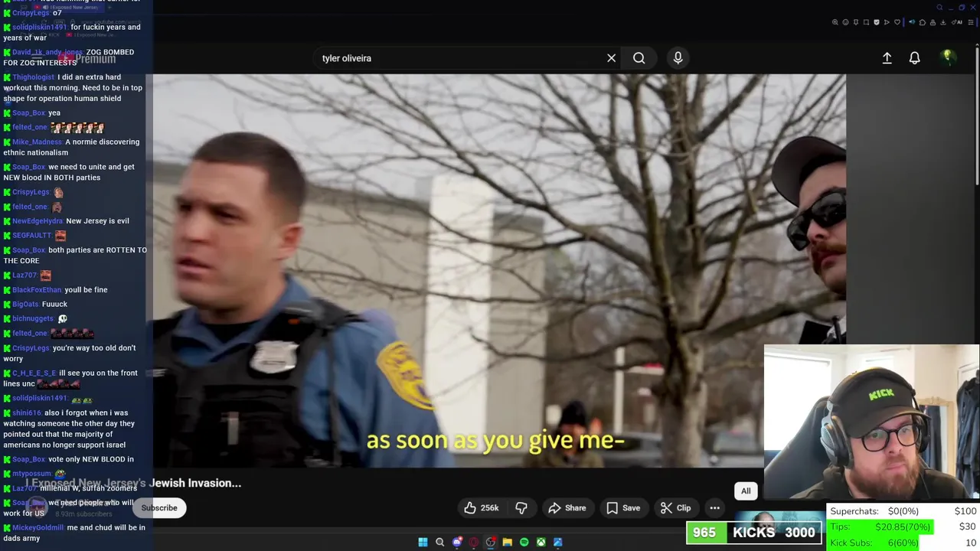Open Discord from the taskbar
Viewport: 980px width, 551px height.
point(457,542)
